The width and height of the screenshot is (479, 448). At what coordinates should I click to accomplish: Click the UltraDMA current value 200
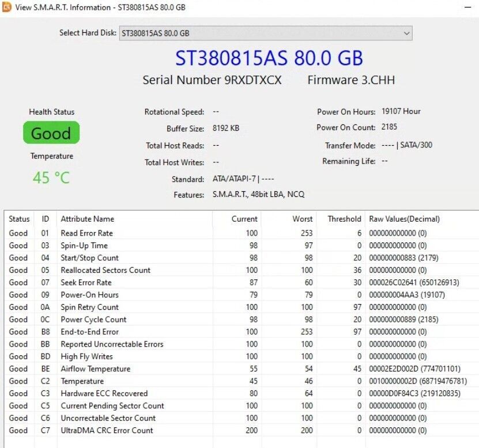pyautogui.click(x=252, y=430)
